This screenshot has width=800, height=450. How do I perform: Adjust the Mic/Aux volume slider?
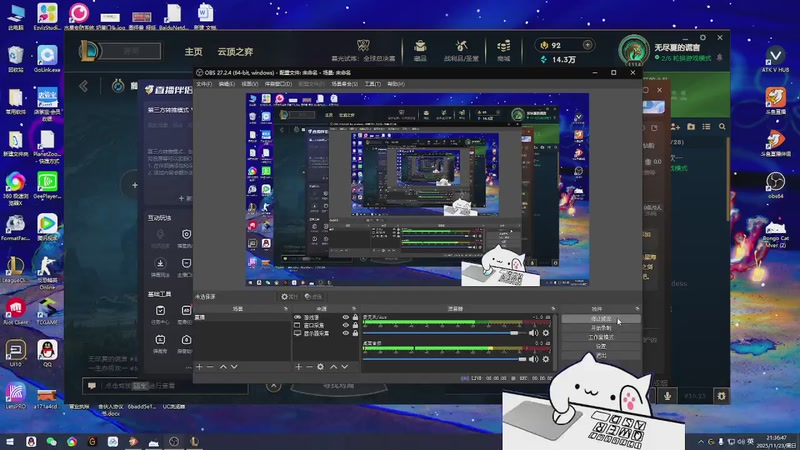(x=444, y=333)
